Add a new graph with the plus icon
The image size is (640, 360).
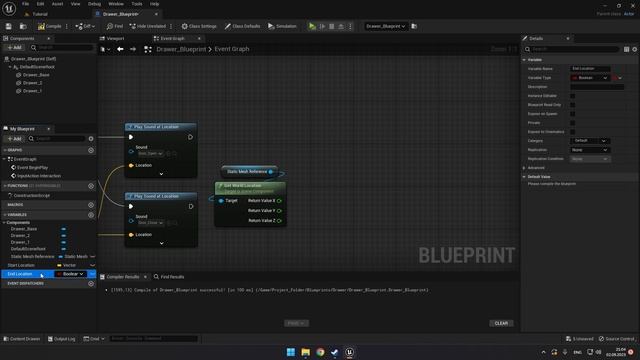(91, 150)
